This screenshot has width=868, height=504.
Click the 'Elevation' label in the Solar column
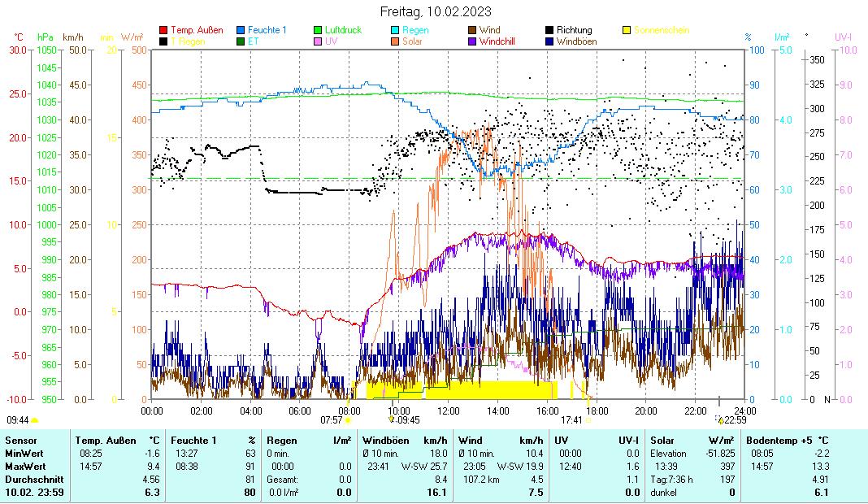668,454
